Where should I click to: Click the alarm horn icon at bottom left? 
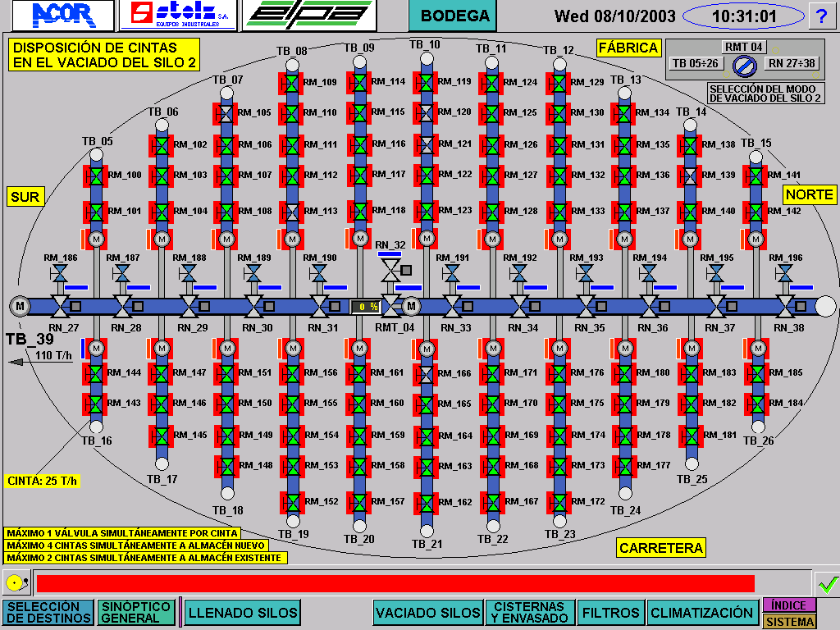[x=15, y=583]
